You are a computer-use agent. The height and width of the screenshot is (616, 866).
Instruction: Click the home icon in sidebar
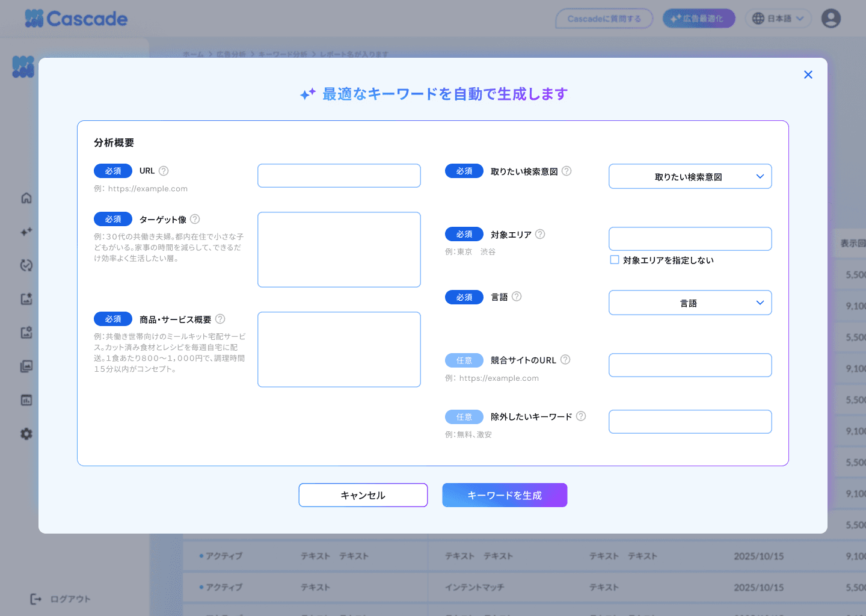pos(26,198)
